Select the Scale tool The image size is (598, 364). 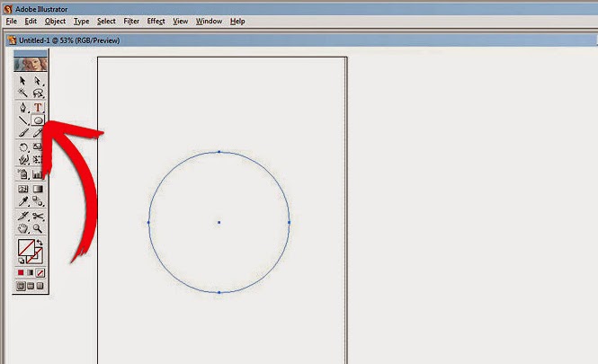pos(37,147)
